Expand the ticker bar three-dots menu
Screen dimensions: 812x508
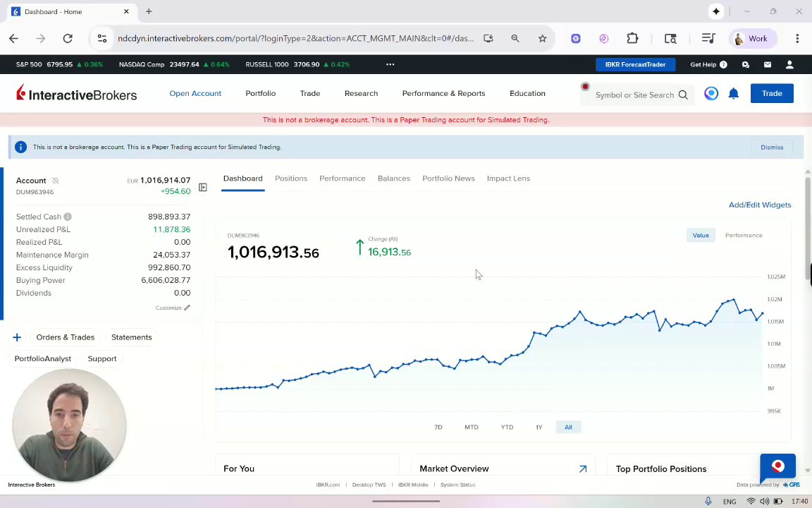390,64
